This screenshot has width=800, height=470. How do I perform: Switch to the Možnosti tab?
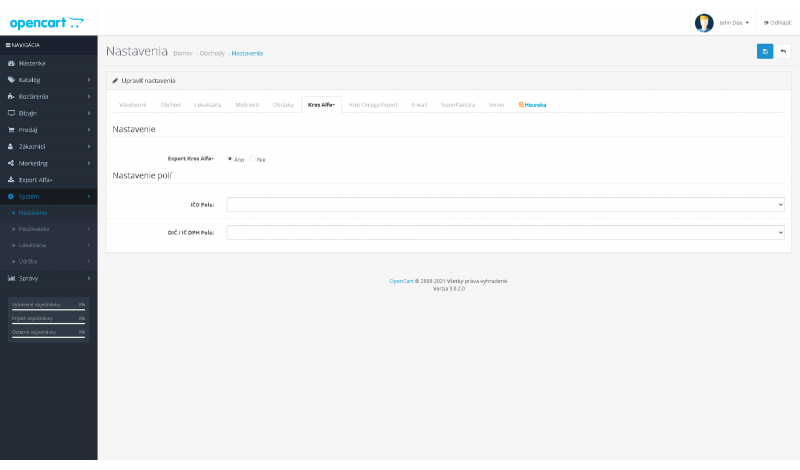247,105
